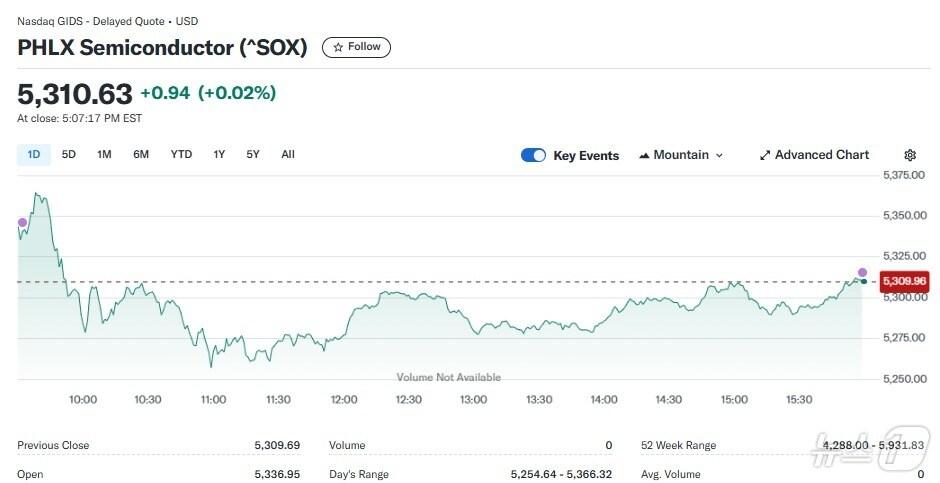This screenshot has width=940, height=483.
Task: Select 1M chart range
Action: pyautogui.click(x=104, y=154)
